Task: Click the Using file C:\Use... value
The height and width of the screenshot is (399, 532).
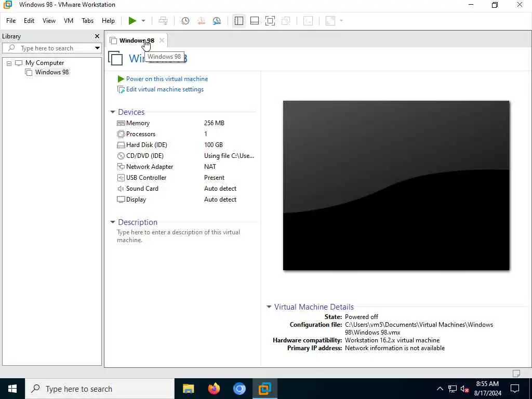Action: tap(229, 156)
